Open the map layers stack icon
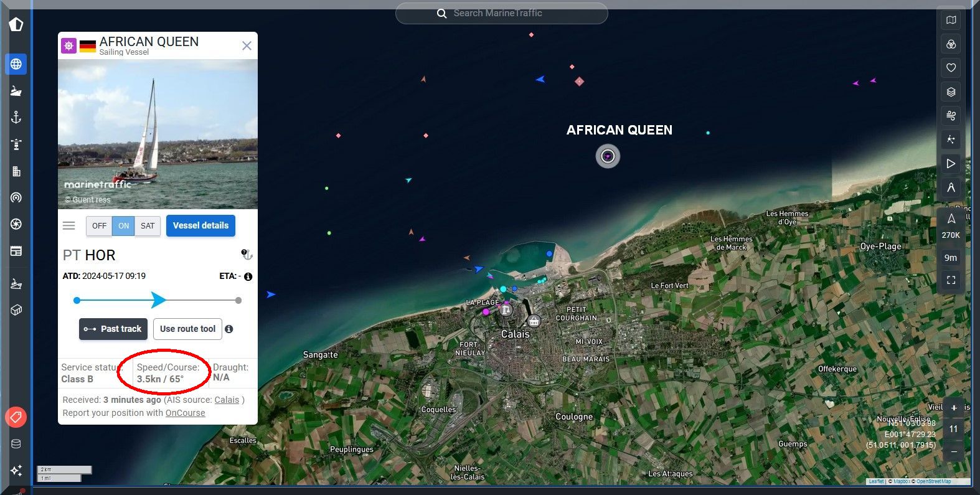This screenshot has width=980, height=495. [x=951, y=92]
